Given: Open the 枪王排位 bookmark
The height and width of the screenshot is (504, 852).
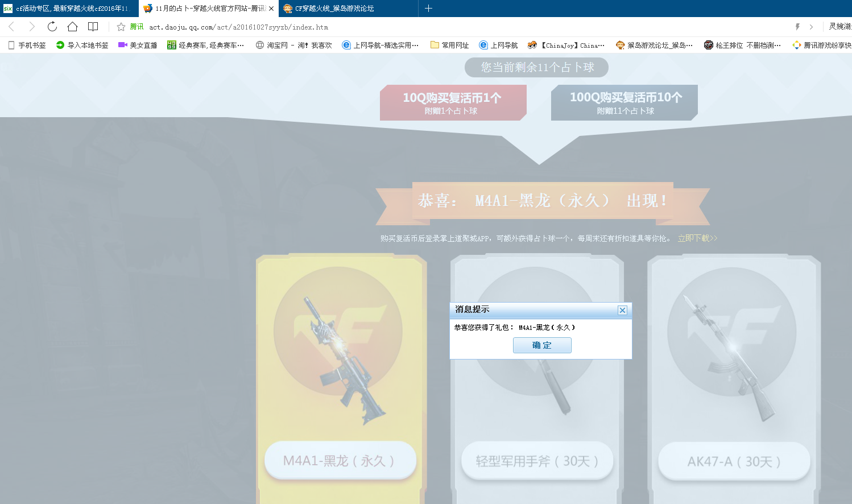Looking at the screenshot, I should pos(743,45).
